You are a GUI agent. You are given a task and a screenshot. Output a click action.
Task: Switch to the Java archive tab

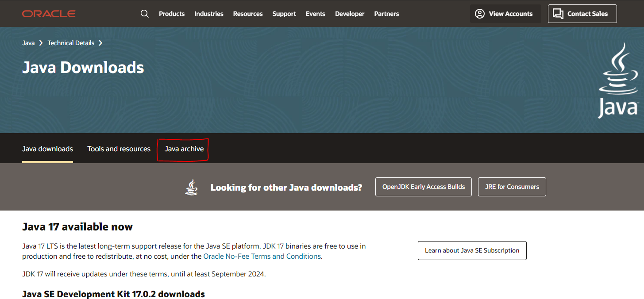[184, 149]
